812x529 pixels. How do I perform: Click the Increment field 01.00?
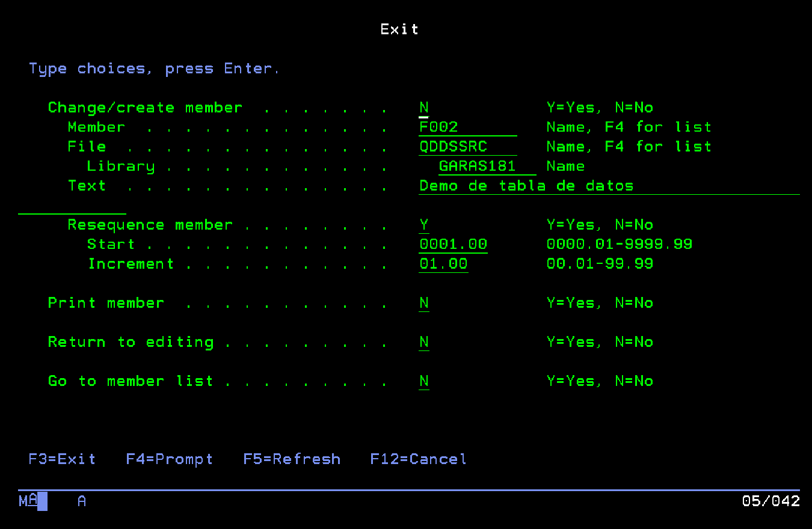click(443, 264)
